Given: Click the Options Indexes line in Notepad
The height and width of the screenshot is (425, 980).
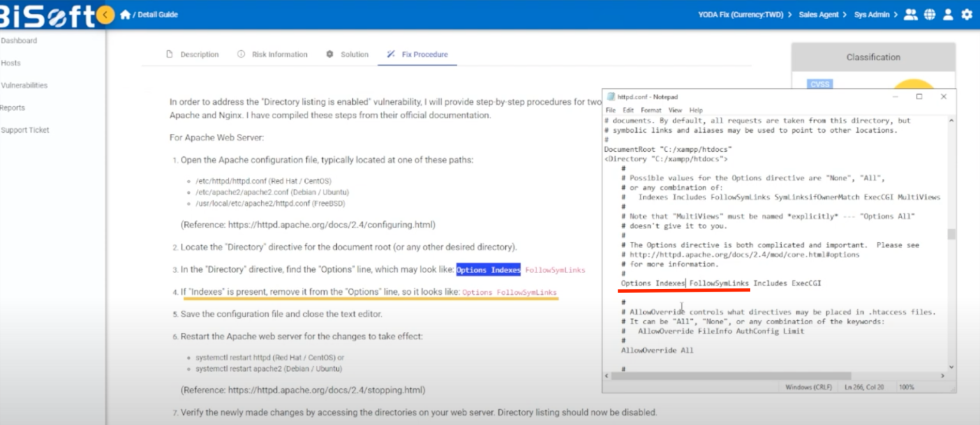Looking at the screenshot, I should pyautogui.click(x=721, y=283).
